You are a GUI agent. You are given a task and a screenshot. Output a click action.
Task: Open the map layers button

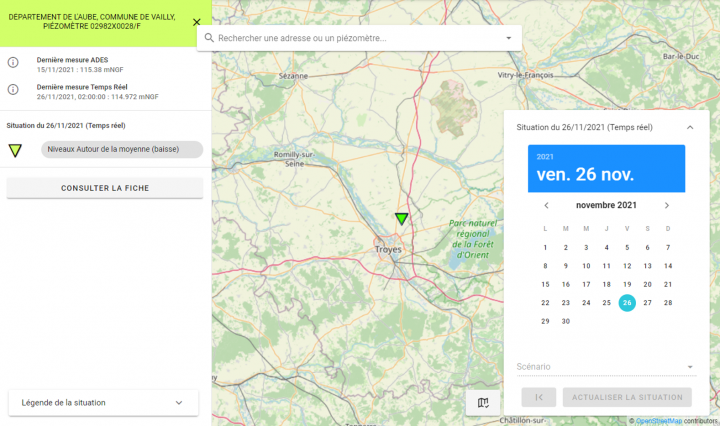pyautogui.click(x=483, y=402)
